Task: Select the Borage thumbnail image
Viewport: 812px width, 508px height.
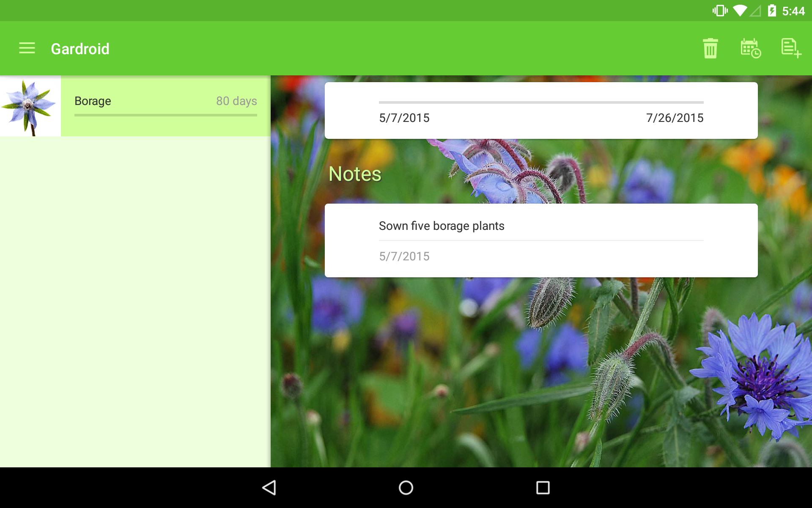Action: pyautogui.click(x=30, y=106)
